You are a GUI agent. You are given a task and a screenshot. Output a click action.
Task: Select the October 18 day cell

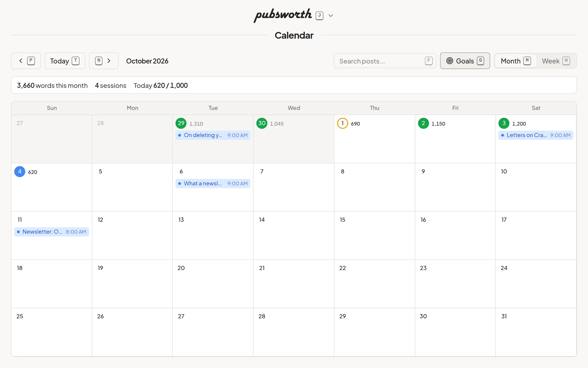click(51, 284)
